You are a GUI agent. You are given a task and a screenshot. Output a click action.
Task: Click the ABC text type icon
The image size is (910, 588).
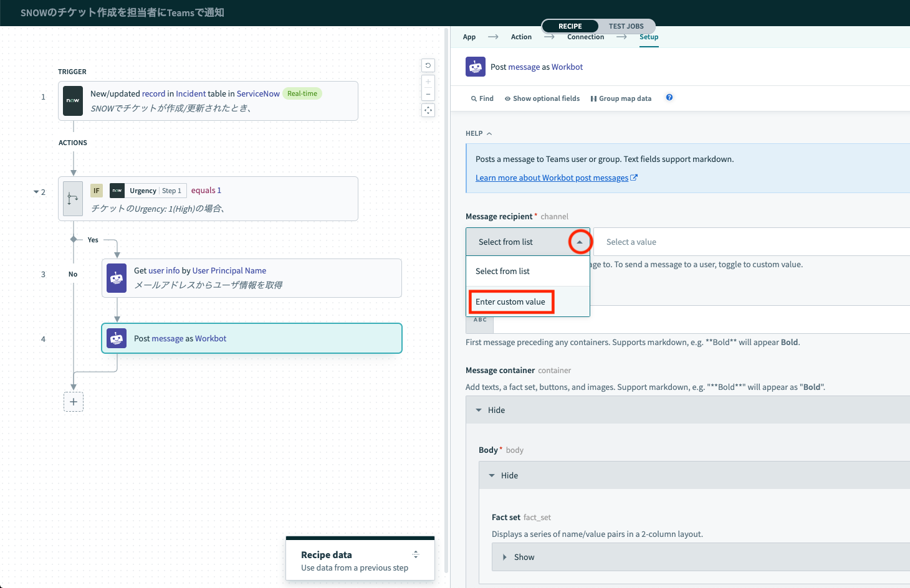pos(480,320)
